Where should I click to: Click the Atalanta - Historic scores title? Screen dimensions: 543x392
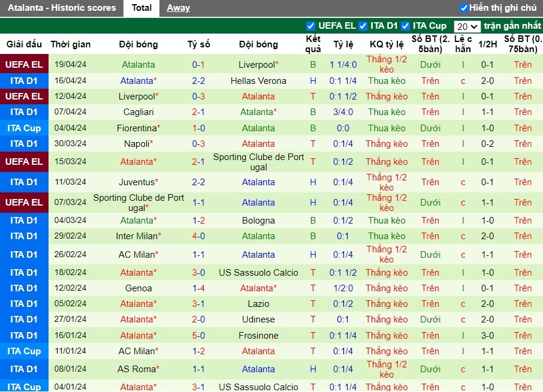point(62,8)
